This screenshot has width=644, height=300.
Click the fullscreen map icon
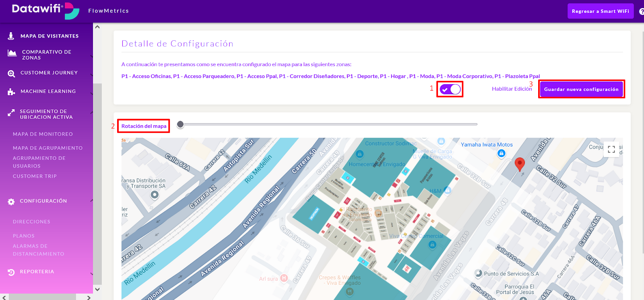click(x=611, y=149)
